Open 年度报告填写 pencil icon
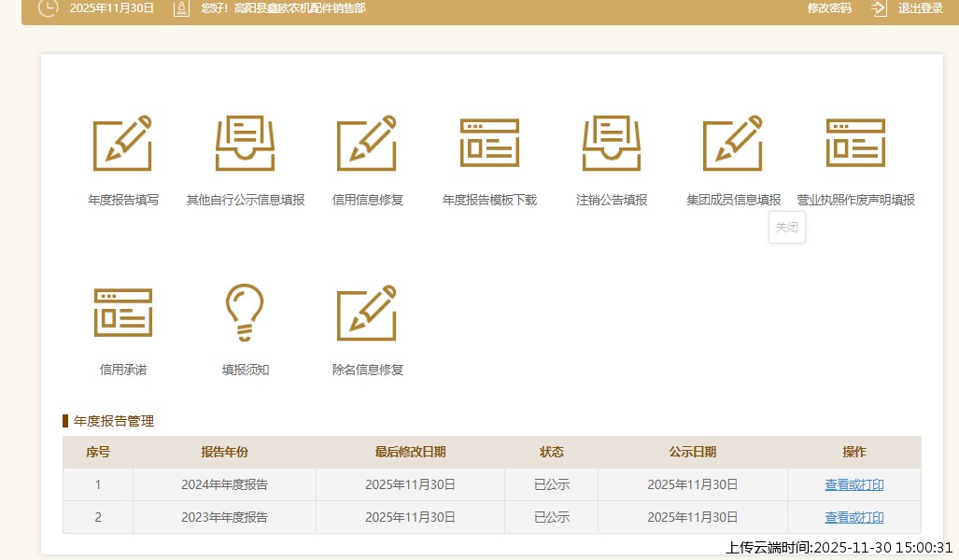Viewport: 959px width, 560px height. [122, 144]
